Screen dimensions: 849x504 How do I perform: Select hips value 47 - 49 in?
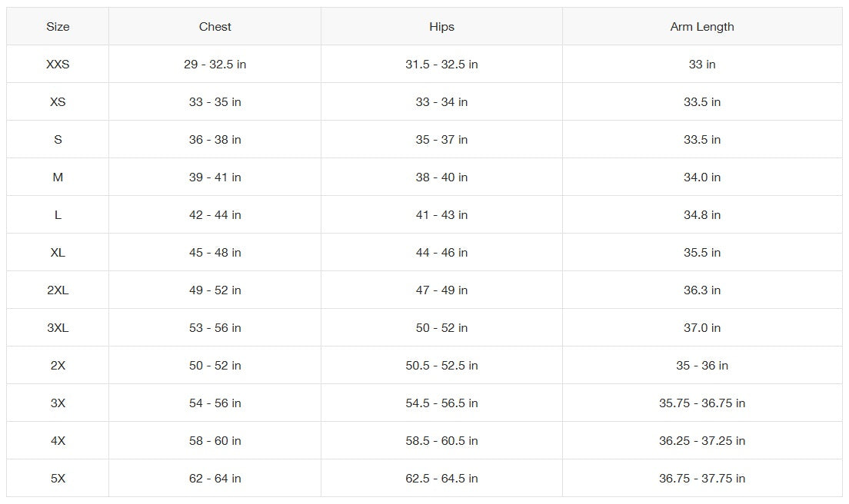pyautogui.click(x=441, y=290)
